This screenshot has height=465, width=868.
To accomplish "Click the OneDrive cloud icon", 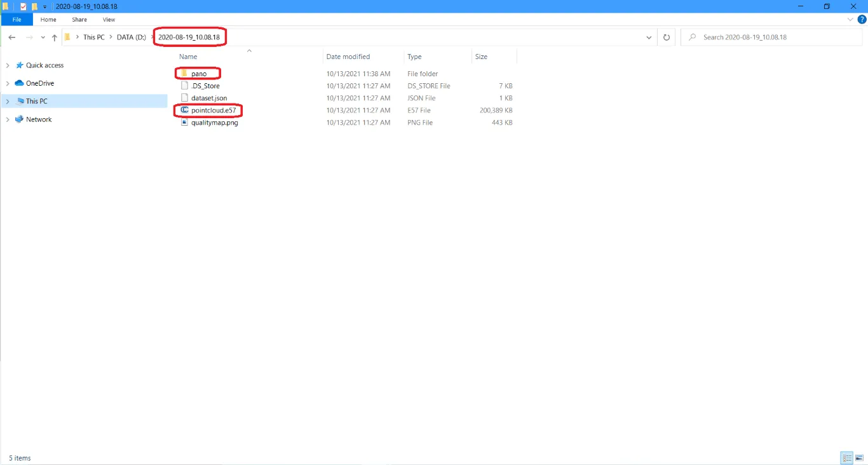I will [x=20, y=83].
